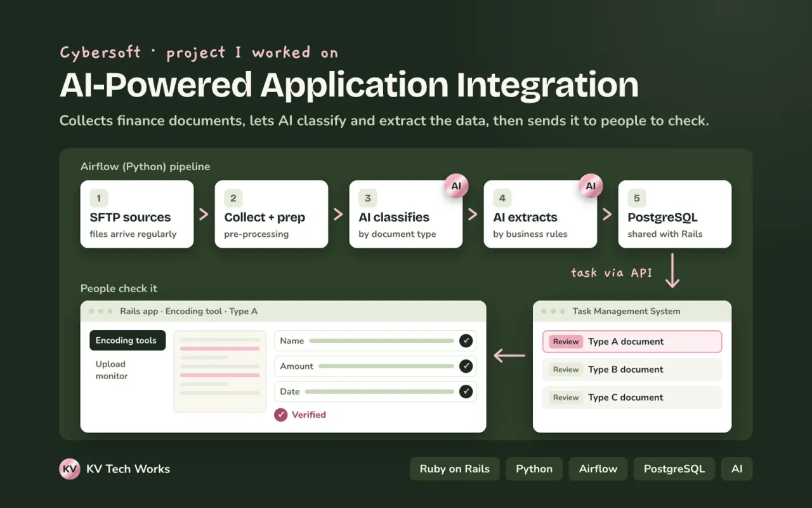Click the Review tag on Type A document
Screen dimensions: 812x508
[566, 342]
